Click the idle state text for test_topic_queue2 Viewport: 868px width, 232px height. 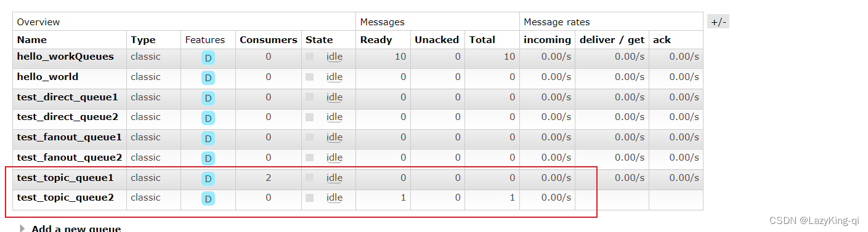click(x=335, y=198)
